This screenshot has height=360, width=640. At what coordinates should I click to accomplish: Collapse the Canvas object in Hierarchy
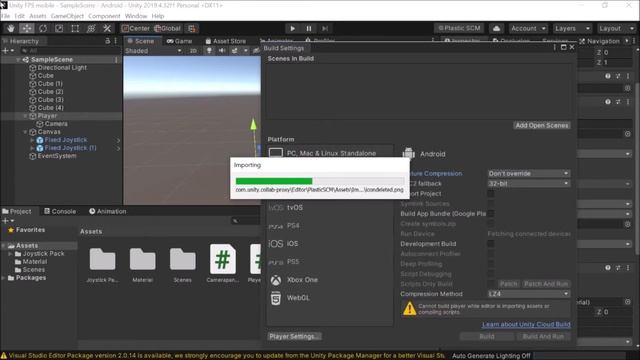[25, 132]
